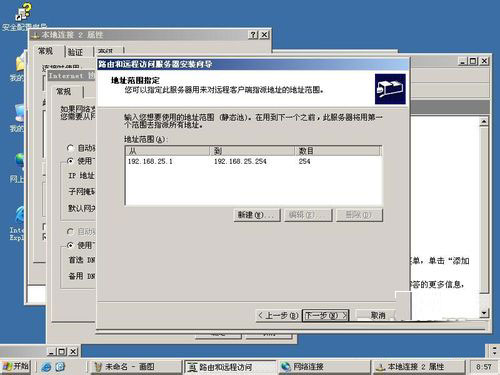Go back with 上一步 button
The height and width of the screenshot is (375, 500).
[278, 315]
